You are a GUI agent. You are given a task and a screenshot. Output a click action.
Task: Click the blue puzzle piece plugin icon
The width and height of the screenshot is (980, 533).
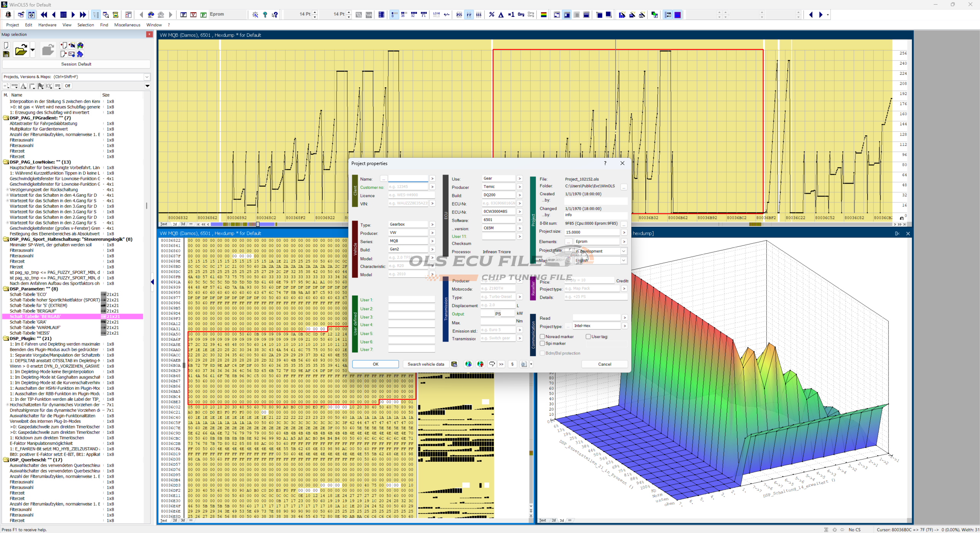pos(80,54)
